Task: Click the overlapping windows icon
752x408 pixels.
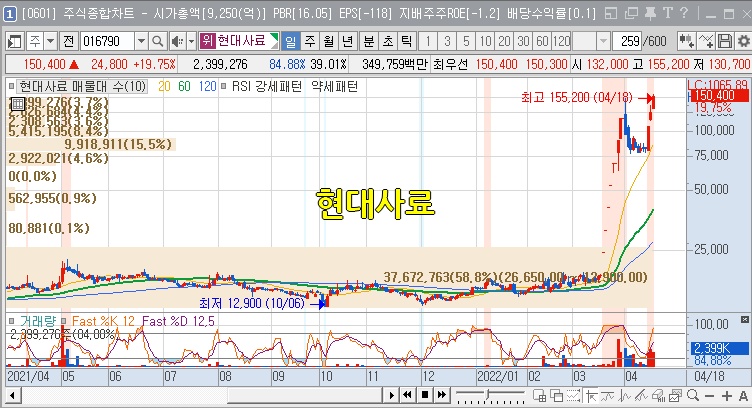Action: click(x=557, y=396)
